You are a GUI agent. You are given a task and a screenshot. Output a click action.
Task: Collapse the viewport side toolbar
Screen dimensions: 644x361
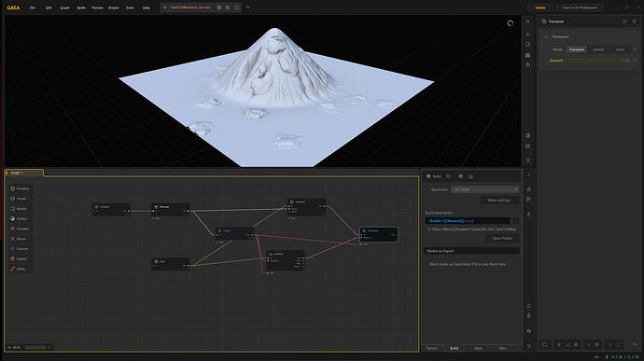click(x=527, y=21)
